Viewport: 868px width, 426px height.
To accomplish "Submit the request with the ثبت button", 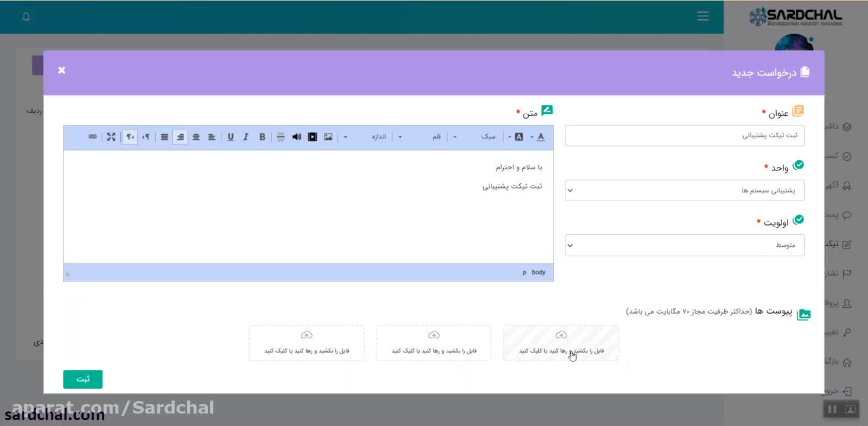I will (x=83, y=379).
